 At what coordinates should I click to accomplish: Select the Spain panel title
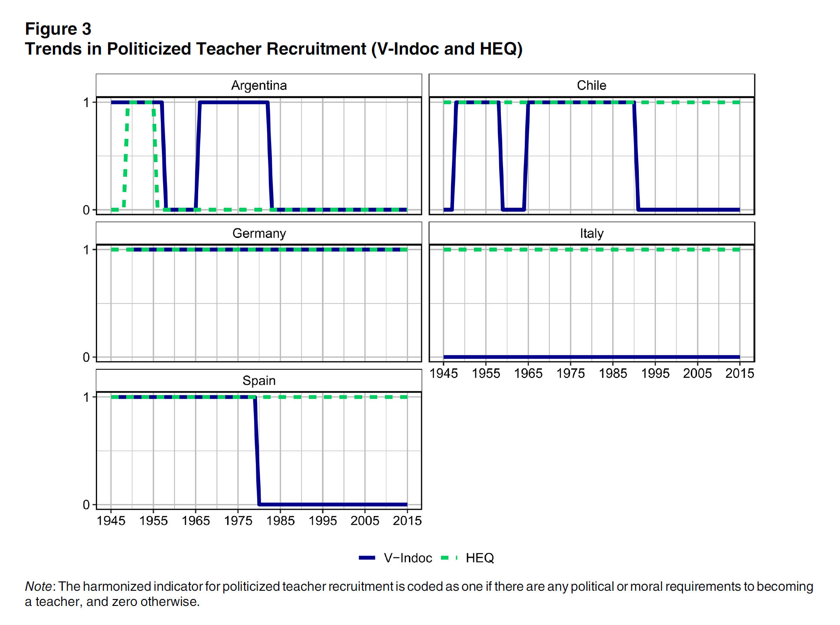(259, 381)
